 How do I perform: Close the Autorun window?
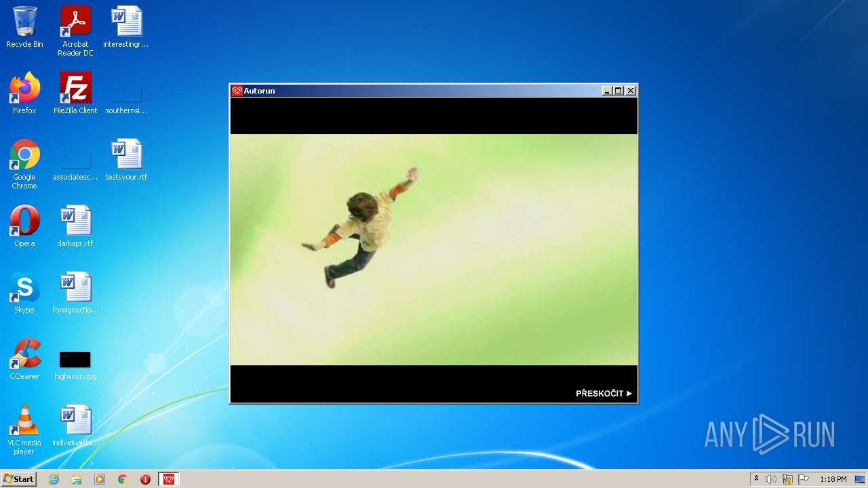coord(631,91)
